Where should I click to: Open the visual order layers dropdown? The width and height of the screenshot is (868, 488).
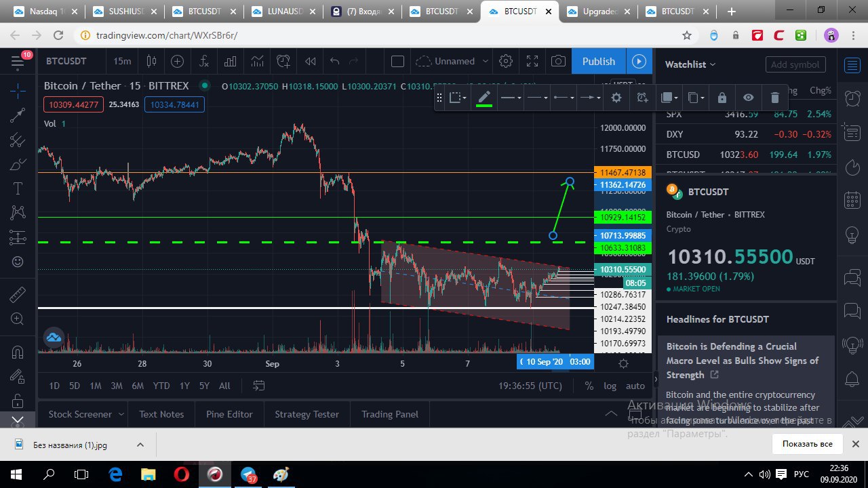[670, 98]
